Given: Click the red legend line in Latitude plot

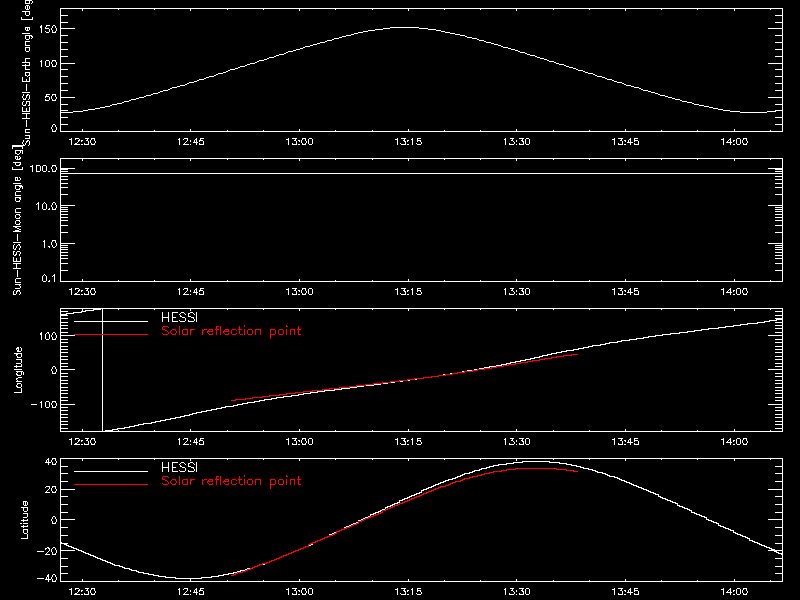Looking at the screenshot, I should pyautogui.click(x=111, y=484).
